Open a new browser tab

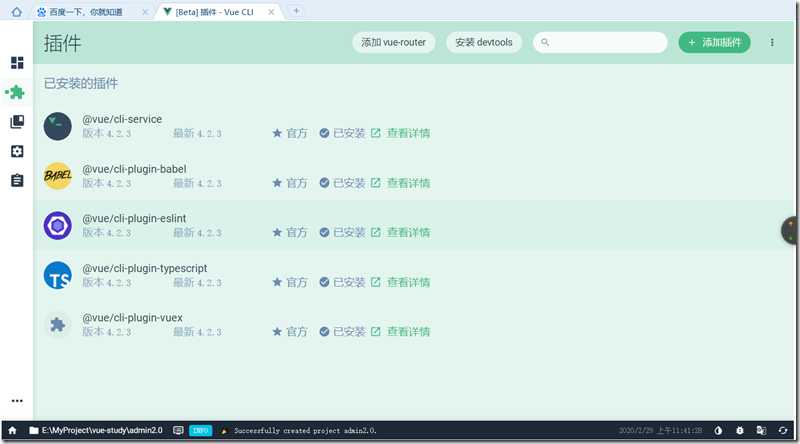tap(296, 11)
